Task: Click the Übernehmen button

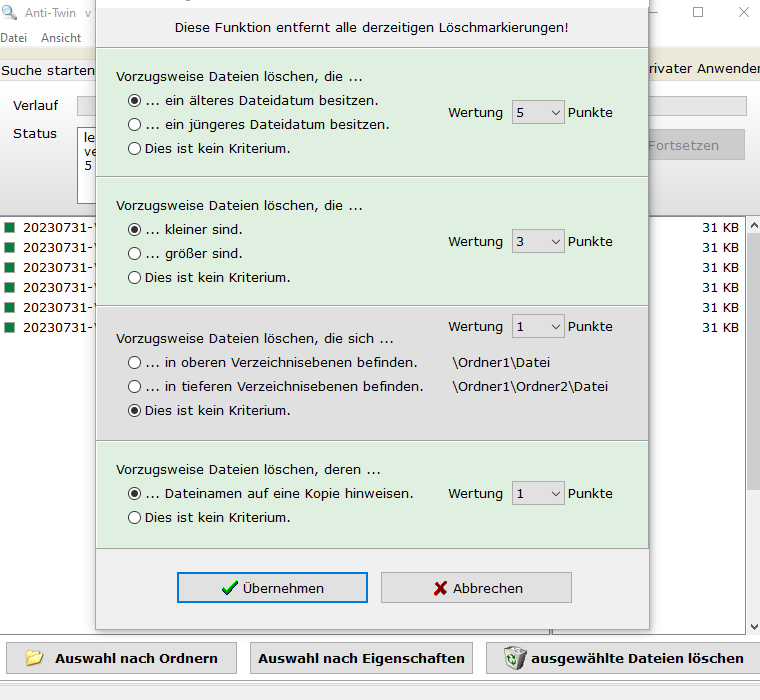Action: coord(272,588)
